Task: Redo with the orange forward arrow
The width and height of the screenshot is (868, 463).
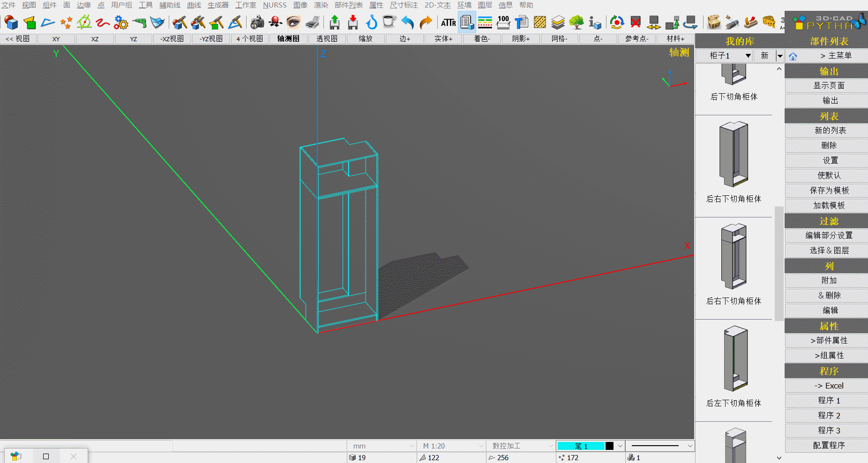Action: [426, 22]
